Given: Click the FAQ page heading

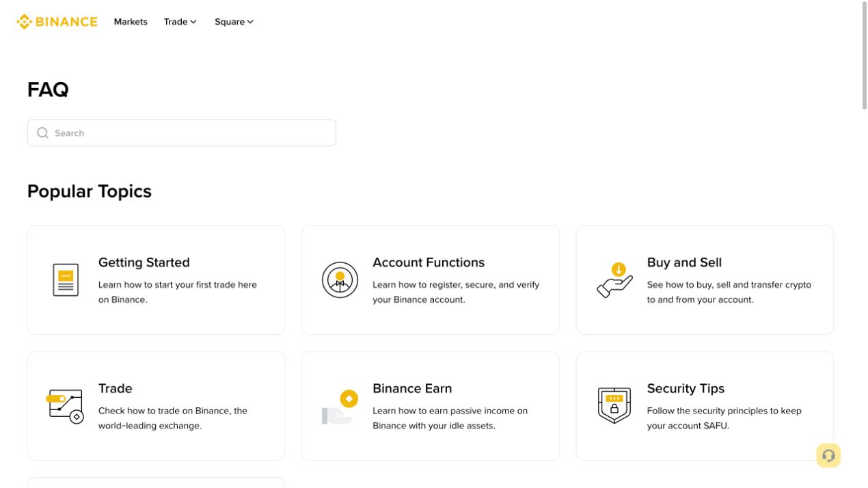Looking at the screenshot, I should [48, 90].
